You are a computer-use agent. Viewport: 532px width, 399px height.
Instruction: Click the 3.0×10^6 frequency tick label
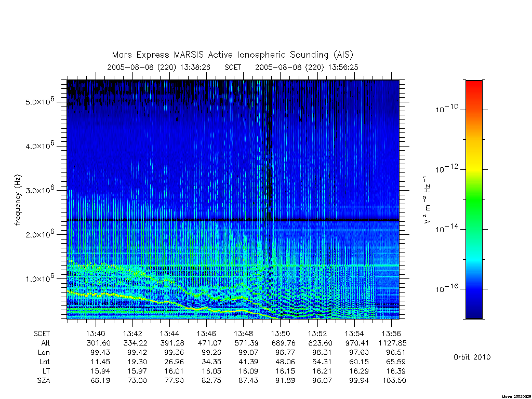[39, 189]
